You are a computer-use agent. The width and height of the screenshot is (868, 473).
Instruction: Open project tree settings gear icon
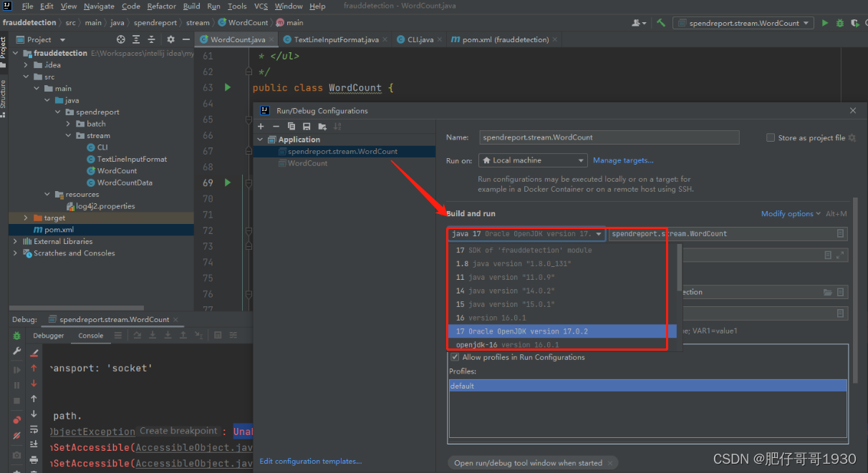tap(170, 39)
